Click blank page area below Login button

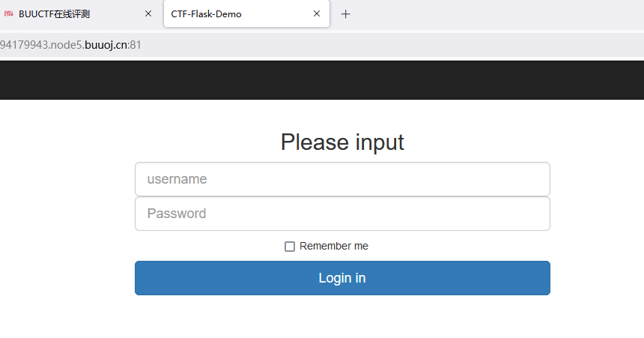[342, 319]
